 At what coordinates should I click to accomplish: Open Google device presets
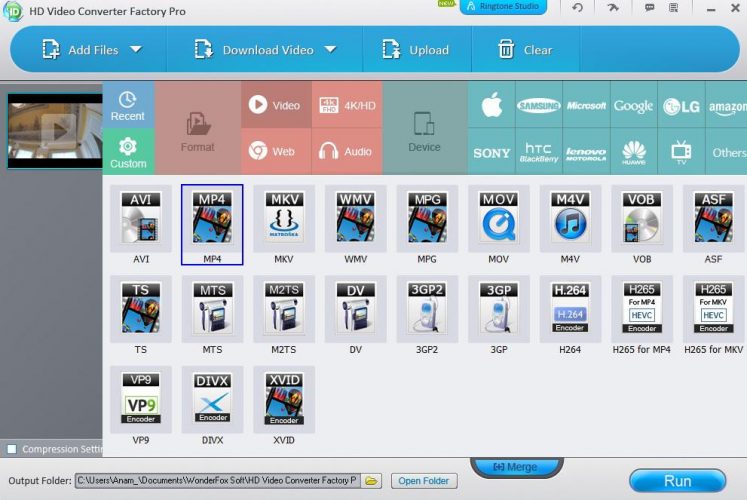point(633,105)
